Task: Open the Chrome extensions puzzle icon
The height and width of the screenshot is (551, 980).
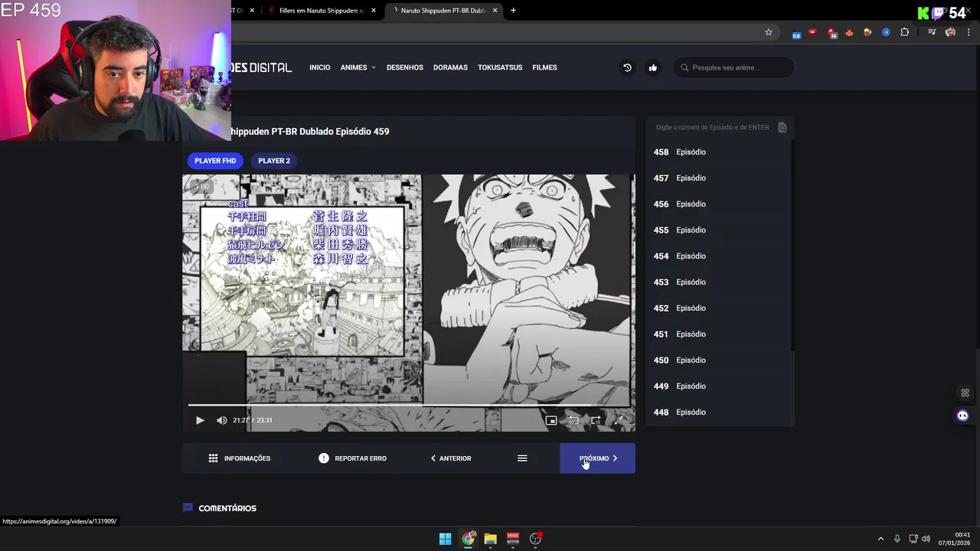Action: point(905,32)
